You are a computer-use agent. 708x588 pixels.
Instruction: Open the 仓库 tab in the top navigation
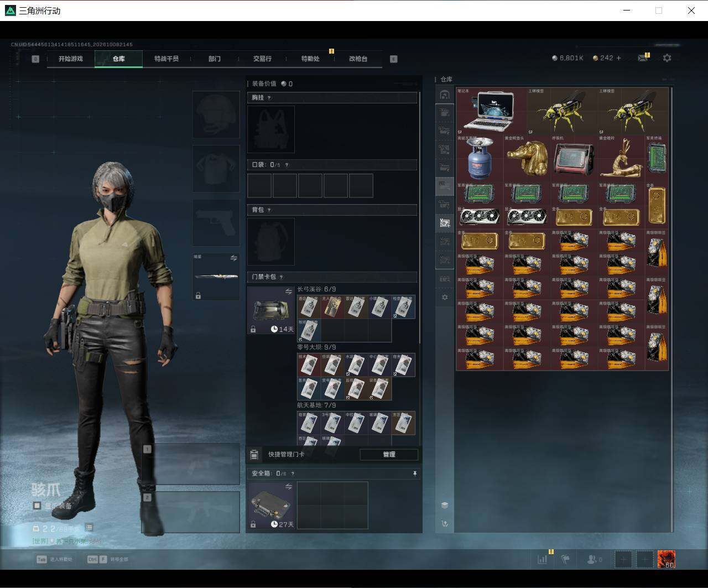(118, 59)
